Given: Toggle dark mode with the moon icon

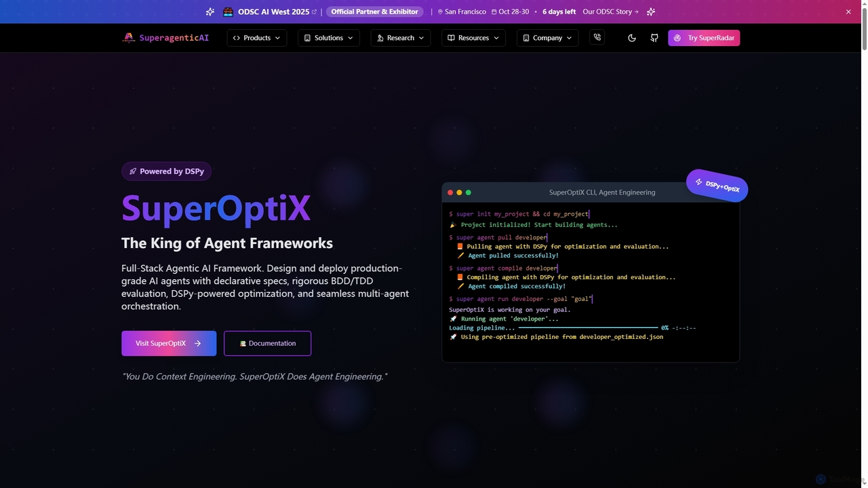Looking at the screenshot, I should point(632,38).
